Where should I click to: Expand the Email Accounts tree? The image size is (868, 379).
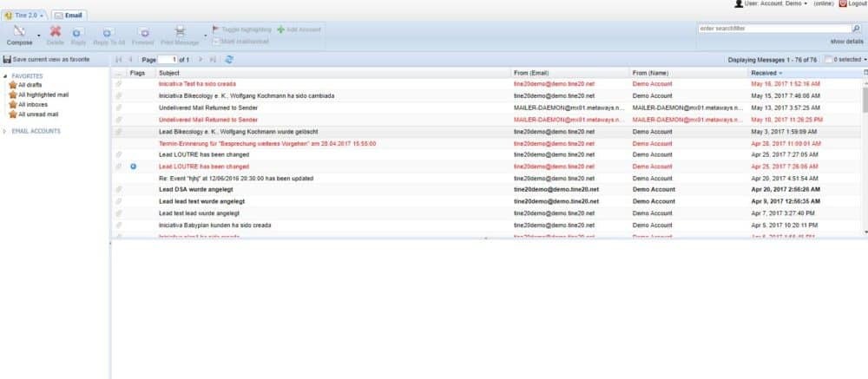point(5,131)
